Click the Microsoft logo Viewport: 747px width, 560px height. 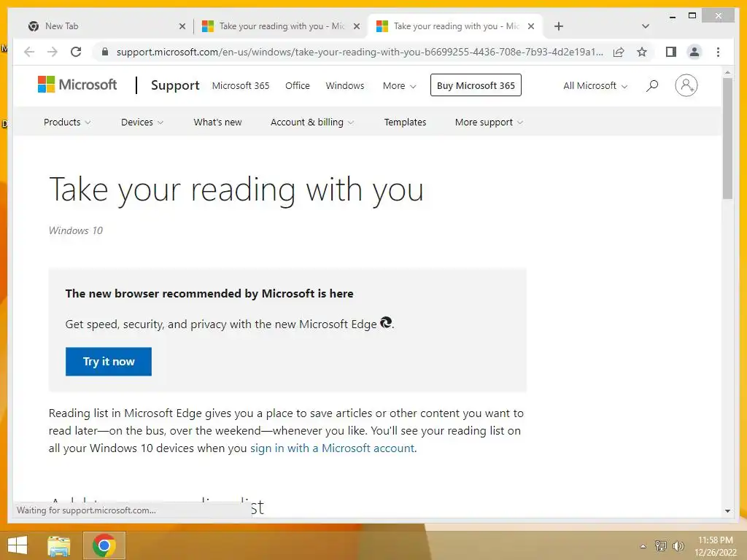pos(77,85)
